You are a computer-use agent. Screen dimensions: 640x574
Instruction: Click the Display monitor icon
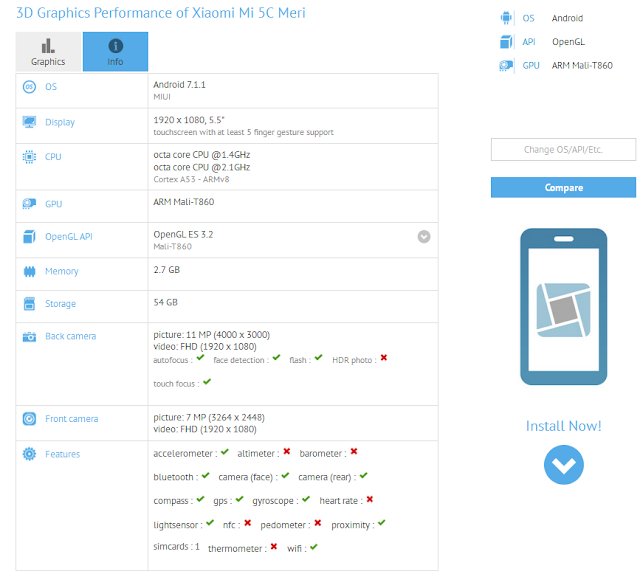click(x=29, y=122)
